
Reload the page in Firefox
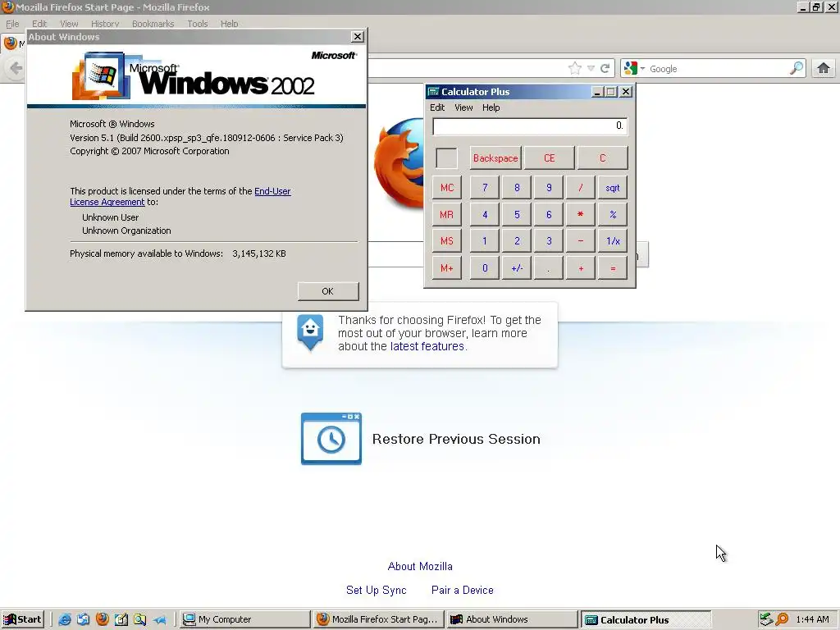[605, 69]
